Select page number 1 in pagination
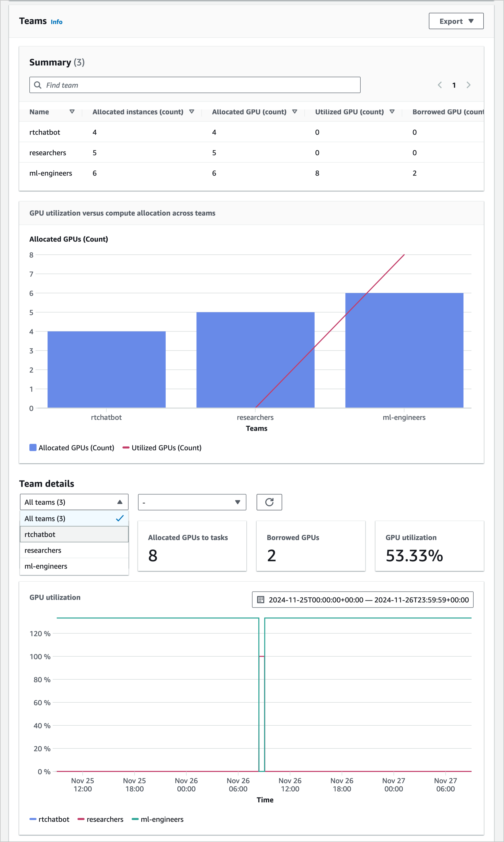This screenshot has width=504, height=842. pyautogui.click(x=454, y=85)
